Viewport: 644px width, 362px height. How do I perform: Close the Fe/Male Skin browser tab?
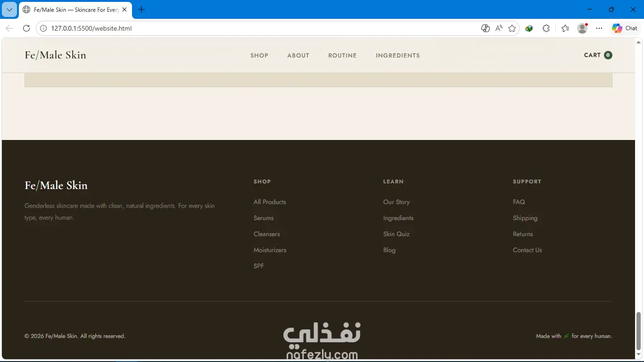click(124, 9)
